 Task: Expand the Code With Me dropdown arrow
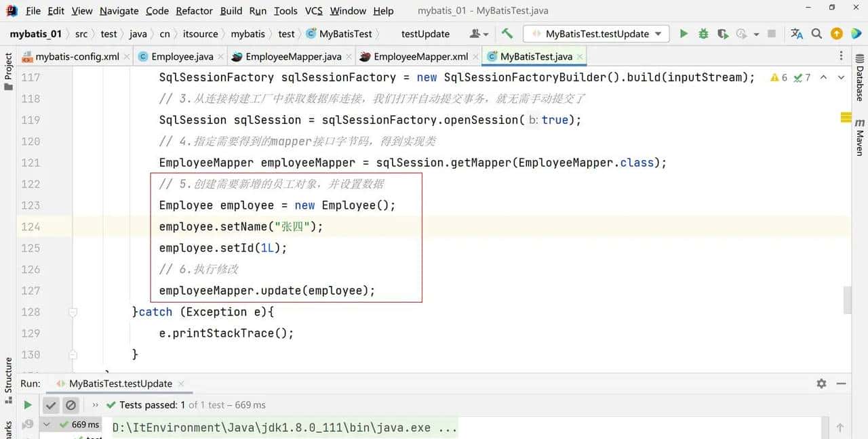coord(486,35)
